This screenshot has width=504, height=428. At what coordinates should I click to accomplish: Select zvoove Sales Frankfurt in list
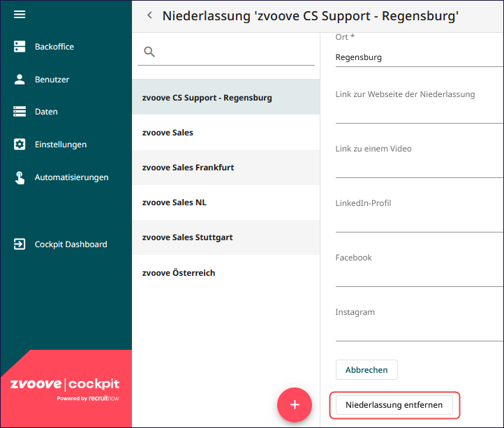tap(225, 168)
